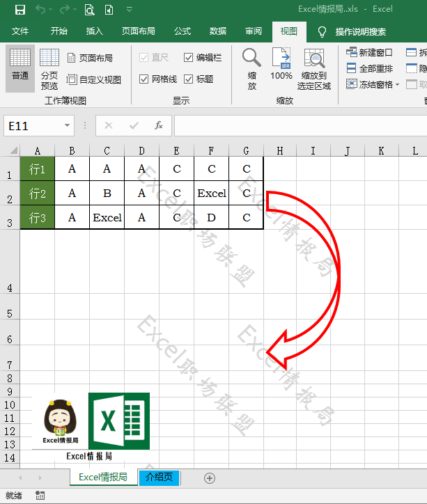Click cell F2 containing Excel
This screenshot has width=427, height=504.
point(211,194)
